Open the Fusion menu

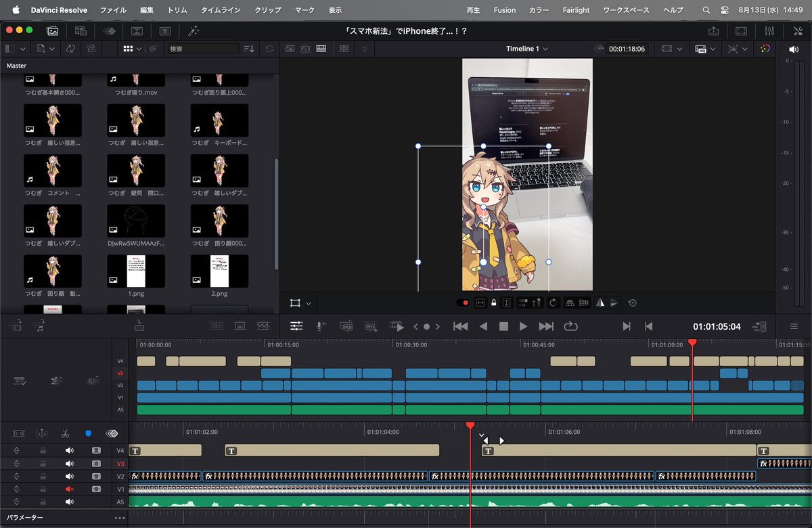click(505, 10)
